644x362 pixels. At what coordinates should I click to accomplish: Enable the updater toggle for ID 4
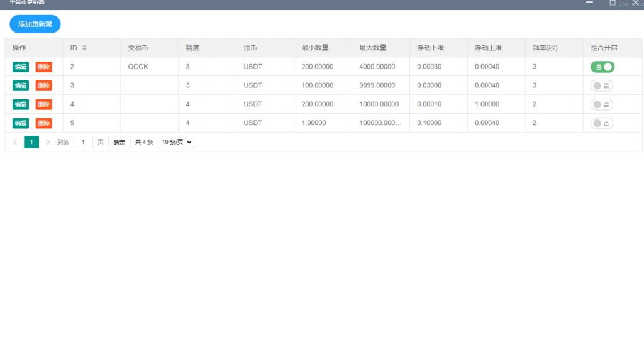(602, 104)
